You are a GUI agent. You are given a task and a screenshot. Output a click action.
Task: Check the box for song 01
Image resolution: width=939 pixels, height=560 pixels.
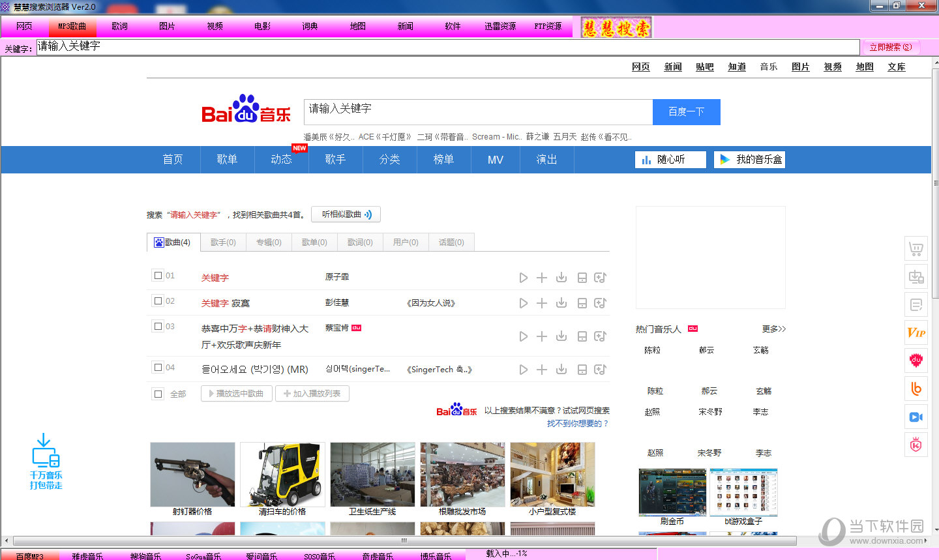point(158,275)
